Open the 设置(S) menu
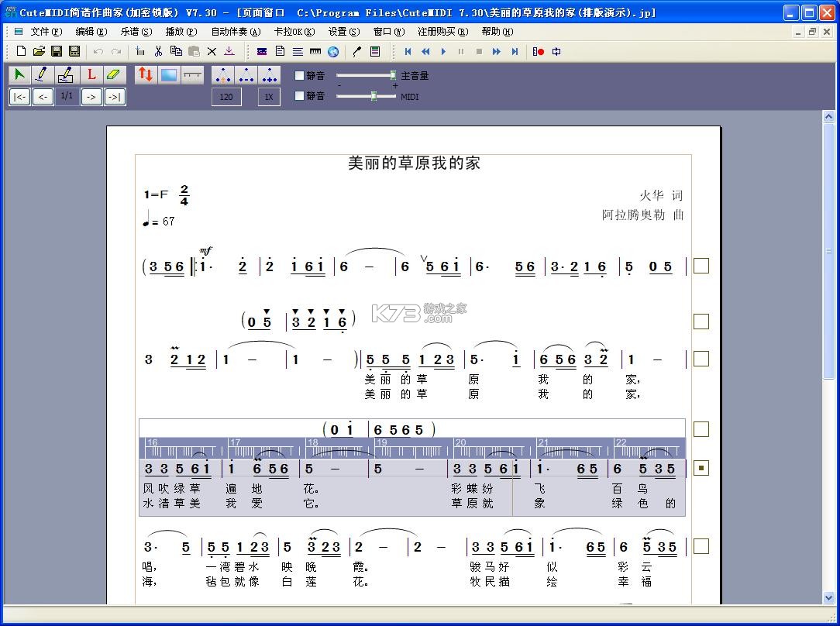 pyautogui.click(x=344, y=32)
